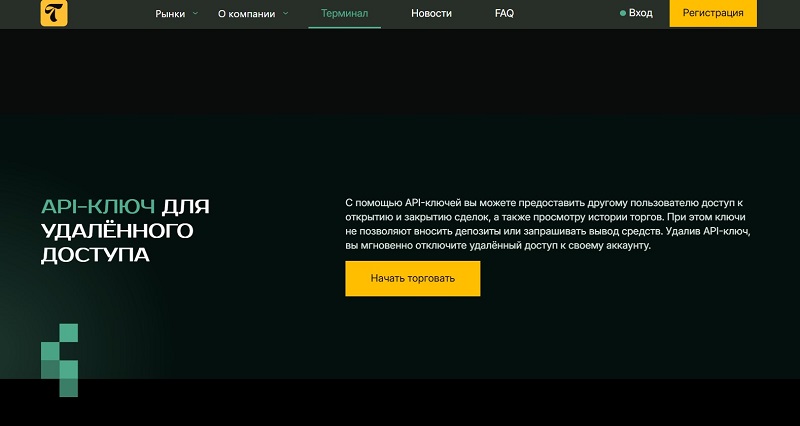Open the О компании menu item
Screen dimensions: 800x426
click(245, 14)
